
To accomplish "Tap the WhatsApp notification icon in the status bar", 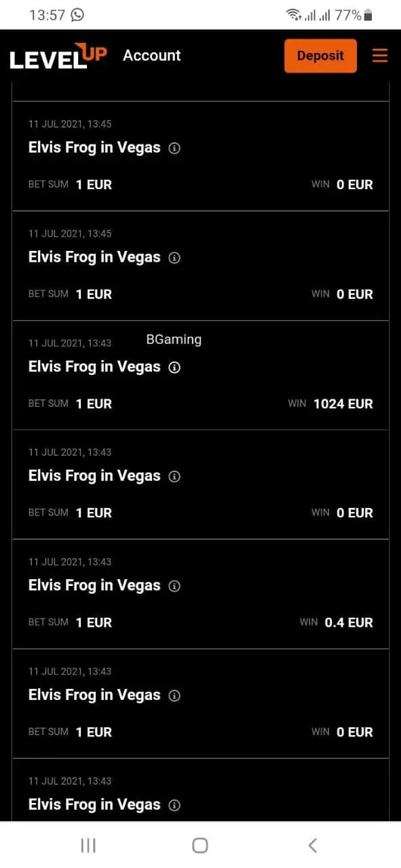I will click(78, 14).
